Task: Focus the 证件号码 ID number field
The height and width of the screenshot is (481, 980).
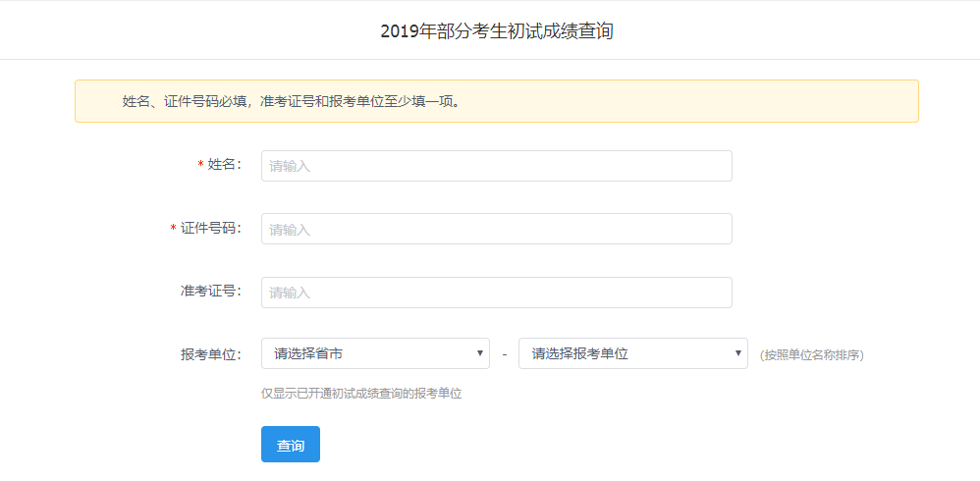Action: (496, 229)
